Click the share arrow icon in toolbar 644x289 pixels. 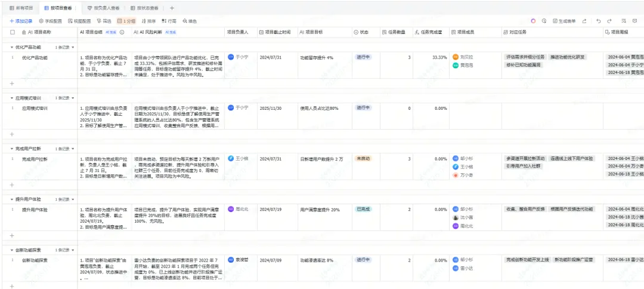(584, 21)
